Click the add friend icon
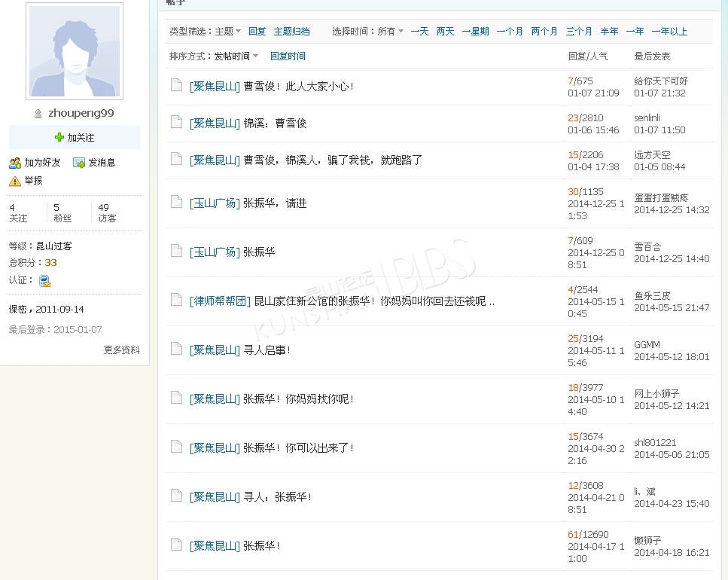 (x=15, y=163)
